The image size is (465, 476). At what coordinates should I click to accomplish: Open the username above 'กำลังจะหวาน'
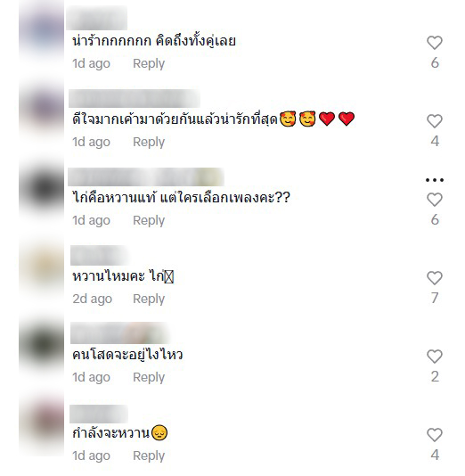pyautogui.click(x=99, y=414)
